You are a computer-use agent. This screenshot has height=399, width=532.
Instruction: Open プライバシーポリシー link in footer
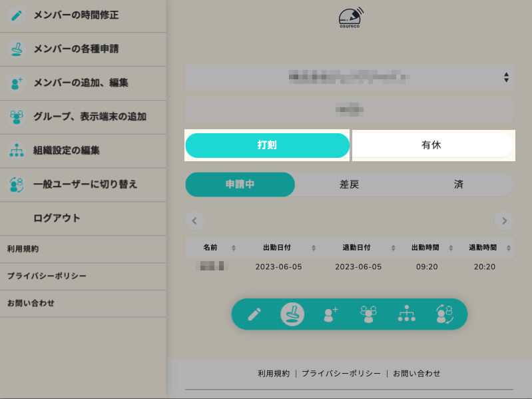[x=341, y=374]
